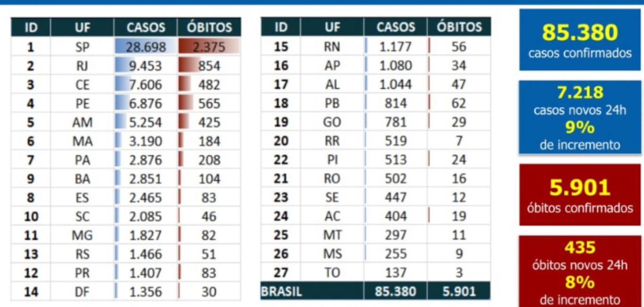Select the PB deaths value 62
Viewport: 644px width, 307px height.
459,103
